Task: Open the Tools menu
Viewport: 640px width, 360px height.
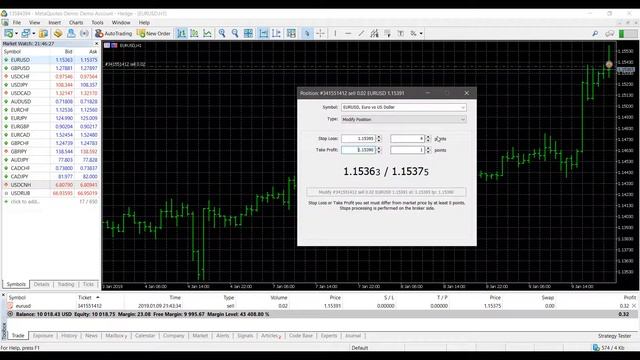Action: (97, 22)
